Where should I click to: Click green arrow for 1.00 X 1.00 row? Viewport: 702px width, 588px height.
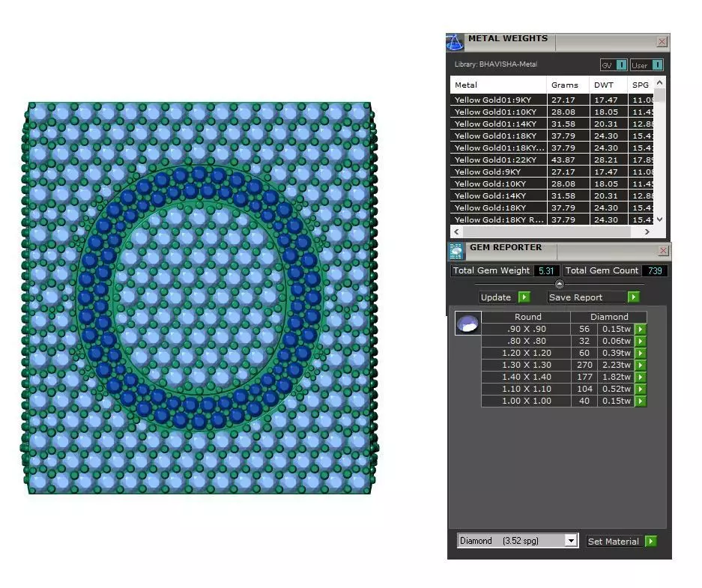pos(641,401)
